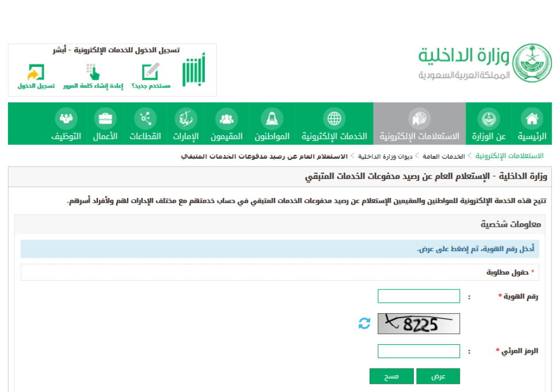Click the group icon above المقيمون
Image resolution: width=556 pixels, height=392 pixels.
(227, 119)
